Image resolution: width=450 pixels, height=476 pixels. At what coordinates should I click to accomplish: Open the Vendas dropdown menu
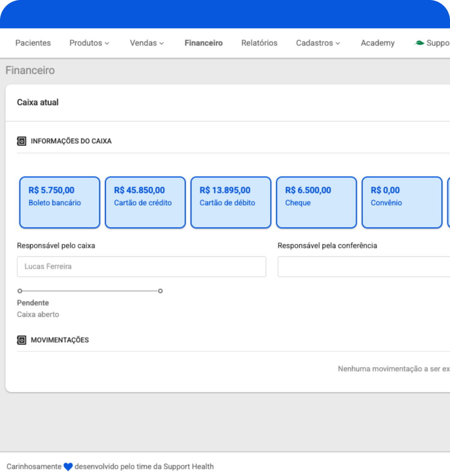147,43
